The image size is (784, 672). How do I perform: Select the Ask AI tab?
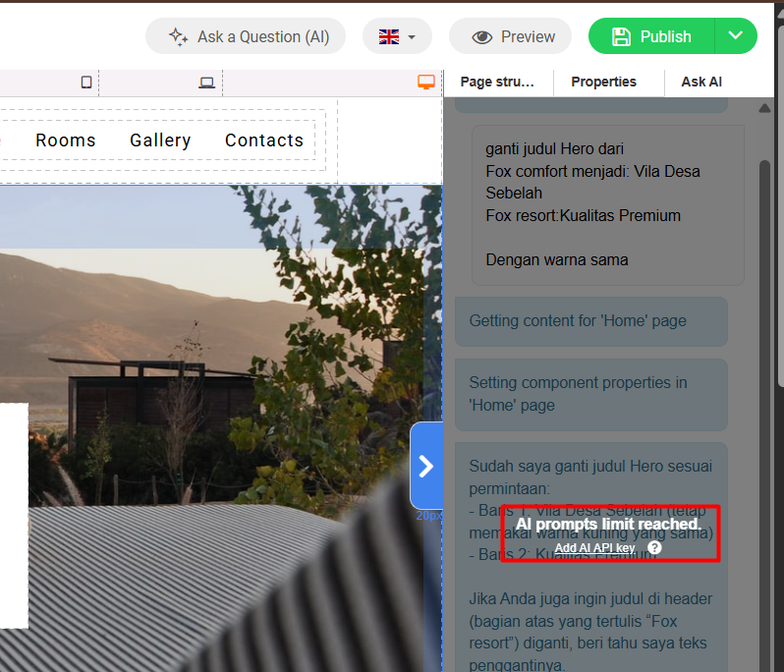point(701,82)
